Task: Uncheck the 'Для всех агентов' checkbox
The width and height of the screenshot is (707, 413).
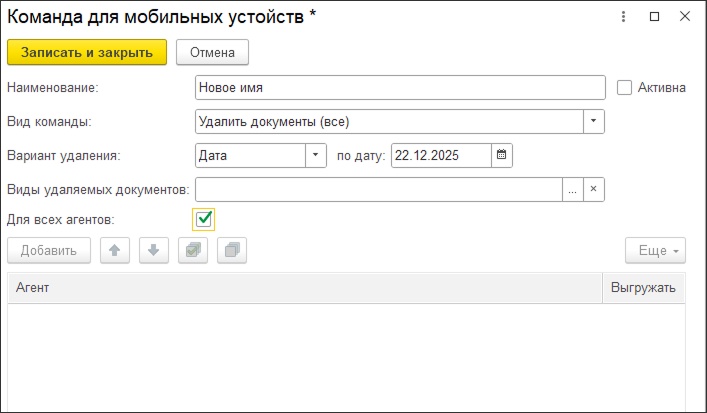Action: point(204,218)
